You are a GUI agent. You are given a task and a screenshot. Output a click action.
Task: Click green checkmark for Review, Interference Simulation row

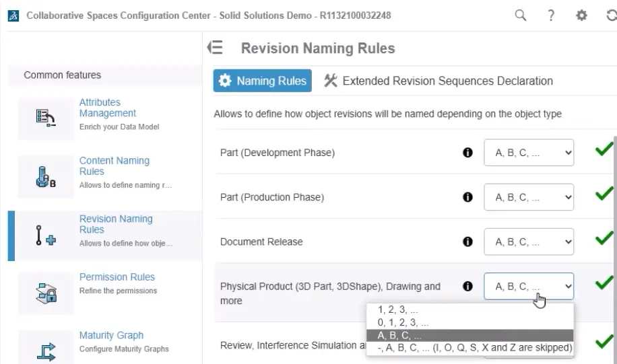coord(604,341)
